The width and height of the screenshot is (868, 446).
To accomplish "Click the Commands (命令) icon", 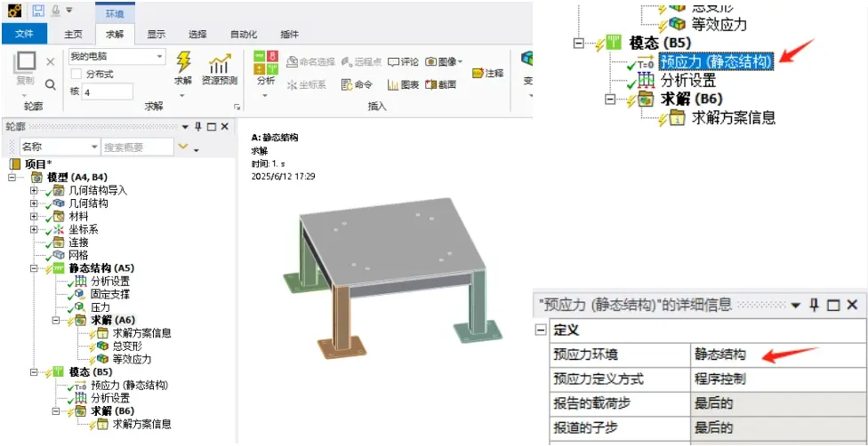I will (357, 84).
